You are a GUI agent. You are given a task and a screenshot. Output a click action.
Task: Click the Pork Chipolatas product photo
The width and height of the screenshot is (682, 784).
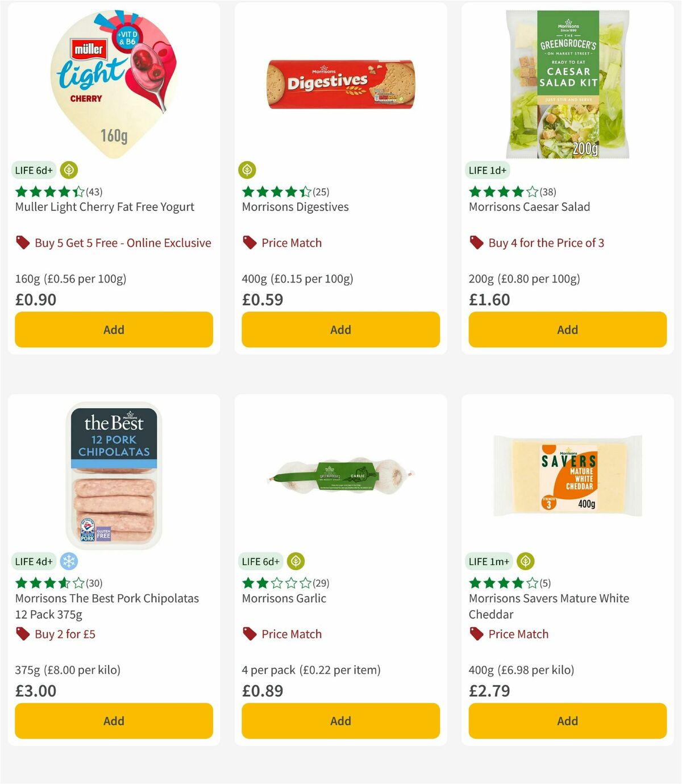tap(113, 478)
